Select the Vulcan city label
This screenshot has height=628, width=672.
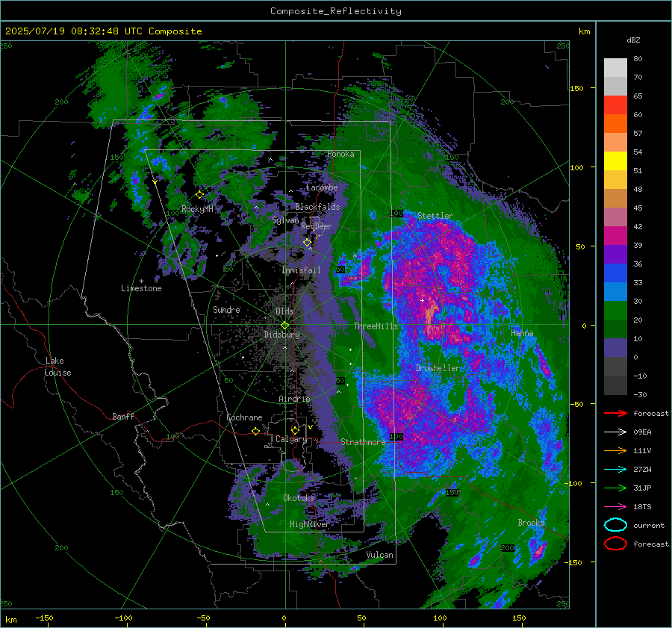tap(379, 555)
